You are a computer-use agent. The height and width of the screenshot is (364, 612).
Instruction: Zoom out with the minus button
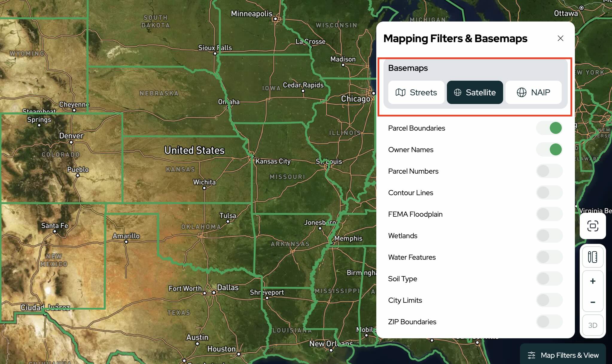click(x=593, y=302)
